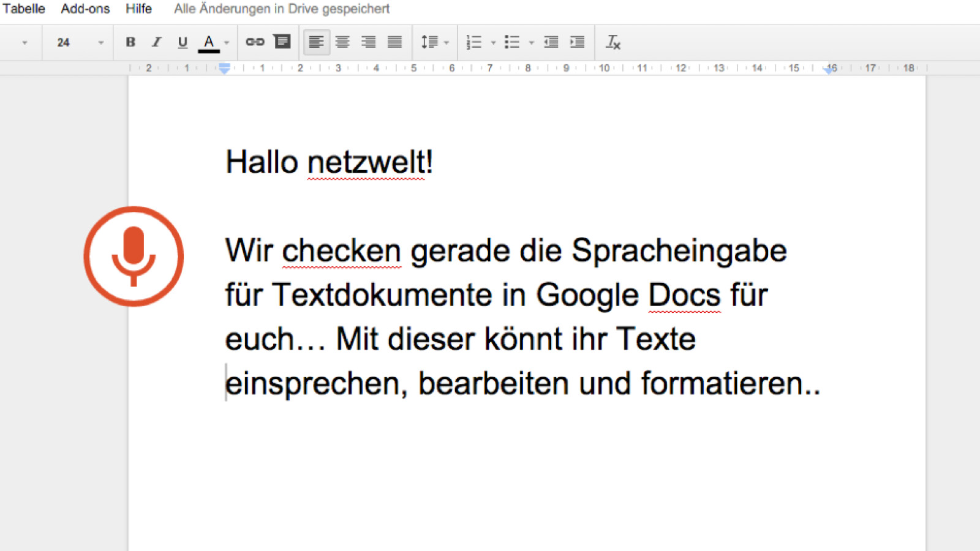Toggle bold formatting
980x551 pixels.
point(130,42)
